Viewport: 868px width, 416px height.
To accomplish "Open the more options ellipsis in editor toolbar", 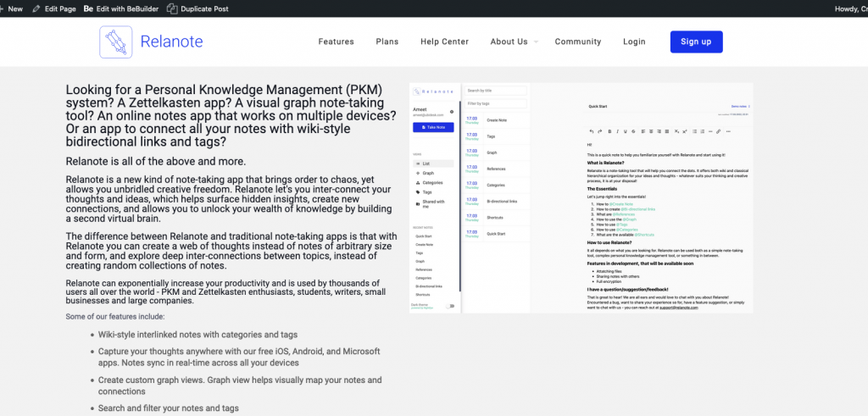I will [728, 131].
